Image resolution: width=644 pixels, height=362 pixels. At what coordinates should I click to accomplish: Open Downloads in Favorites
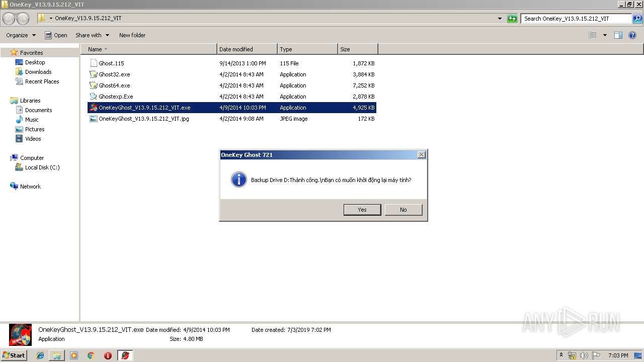(38, 72)
